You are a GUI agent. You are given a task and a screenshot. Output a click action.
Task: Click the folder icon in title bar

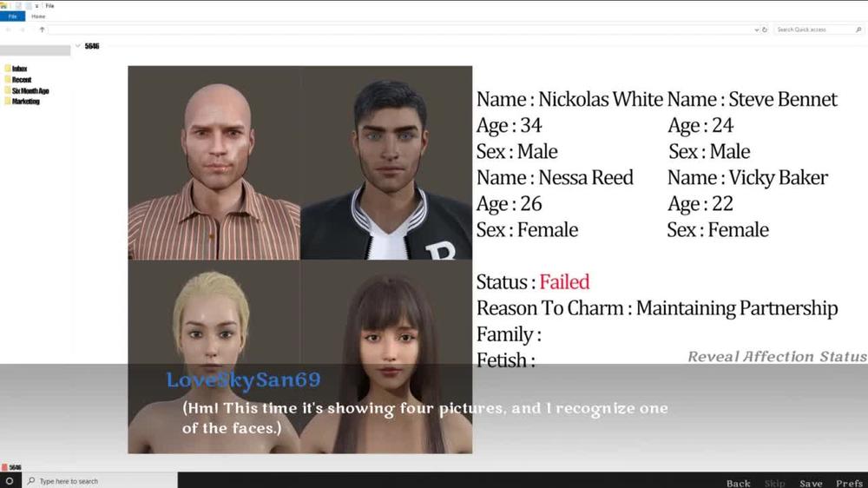(x=3, y=5)
